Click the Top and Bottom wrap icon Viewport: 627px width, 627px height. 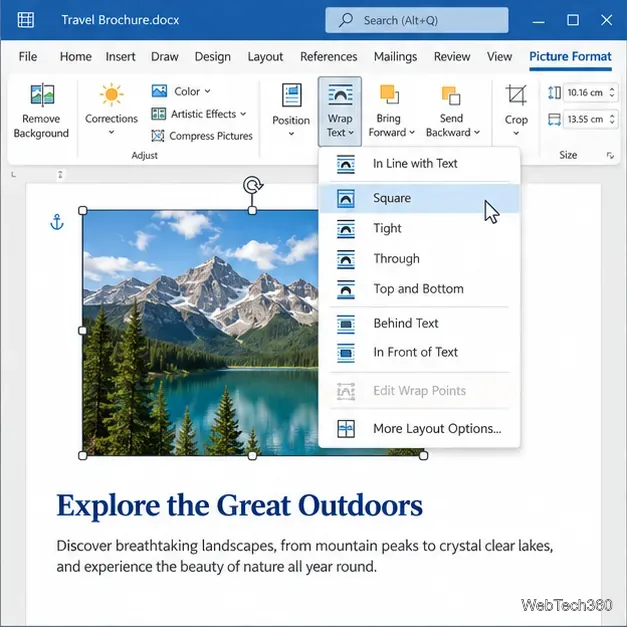coord(345,290)
